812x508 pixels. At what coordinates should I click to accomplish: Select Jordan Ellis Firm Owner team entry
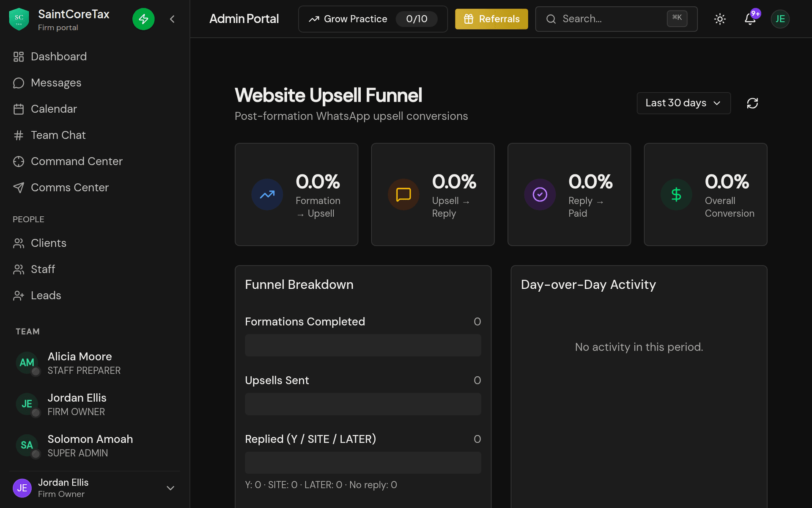tap(95, 404)
